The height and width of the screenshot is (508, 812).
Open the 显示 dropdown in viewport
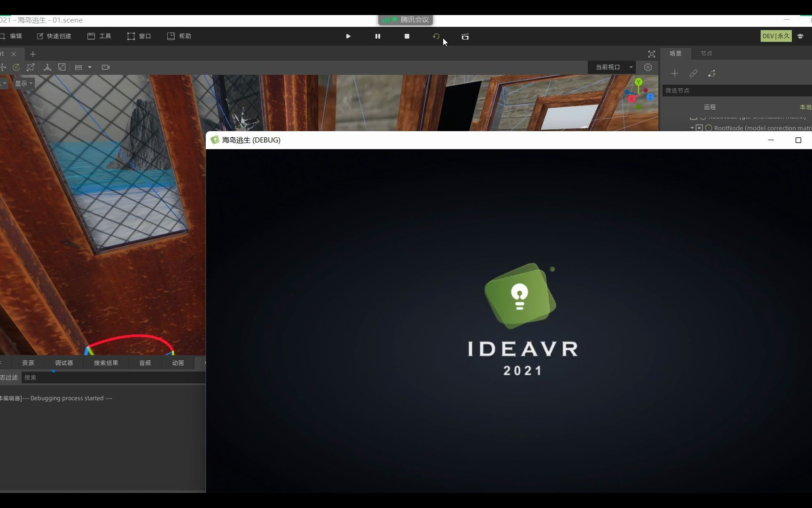[23, 83]
